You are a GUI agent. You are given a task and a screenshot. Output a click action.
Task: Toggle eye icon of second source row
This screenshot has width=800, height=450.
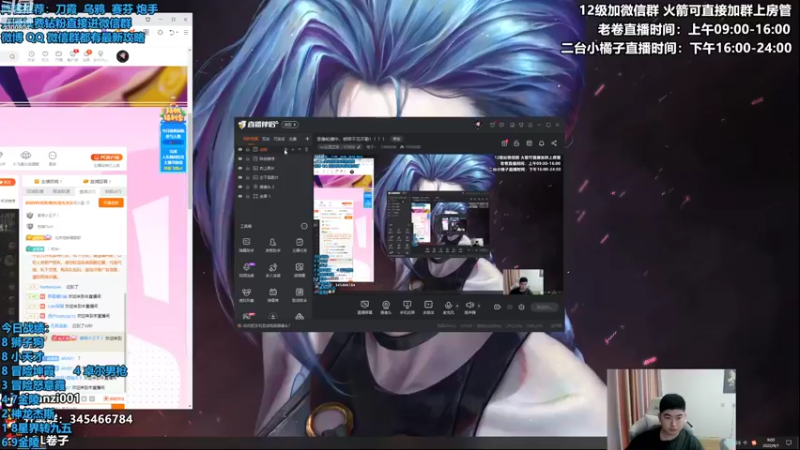(240, 159)
